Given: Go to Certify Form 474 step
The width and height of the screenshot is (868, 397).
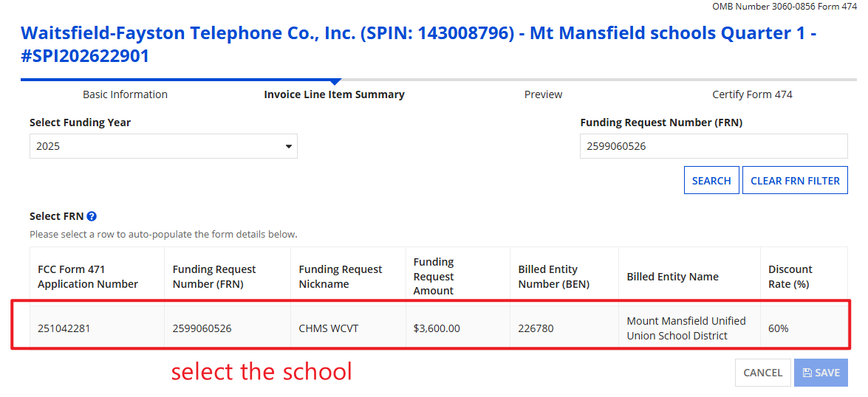Looking at the screenshot, I should 752,94.
